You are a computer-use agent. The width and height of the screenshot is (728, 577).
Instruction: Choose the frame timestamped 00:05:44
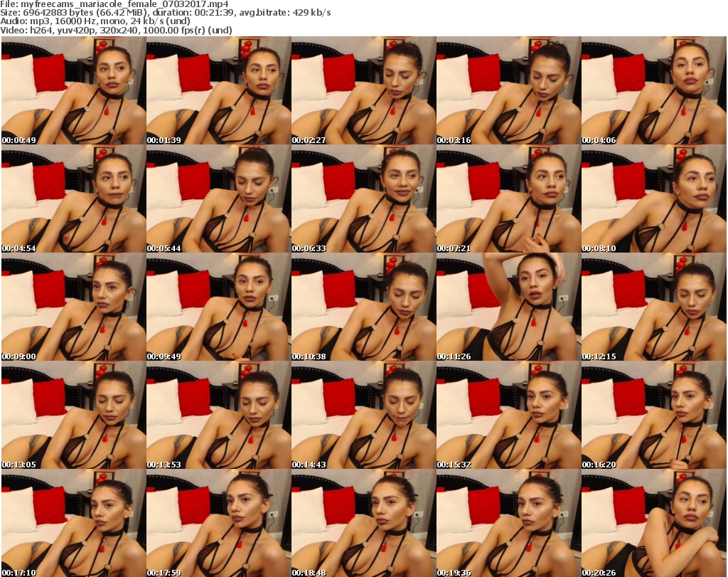coord(219,198)
